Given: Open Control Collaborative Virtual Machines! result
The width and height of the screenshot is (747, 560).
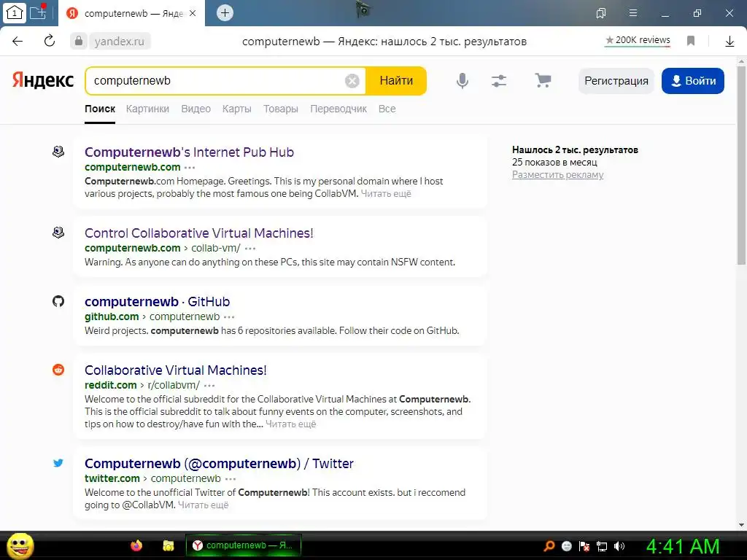Looking at the screenshot, I should click(198, 233).
